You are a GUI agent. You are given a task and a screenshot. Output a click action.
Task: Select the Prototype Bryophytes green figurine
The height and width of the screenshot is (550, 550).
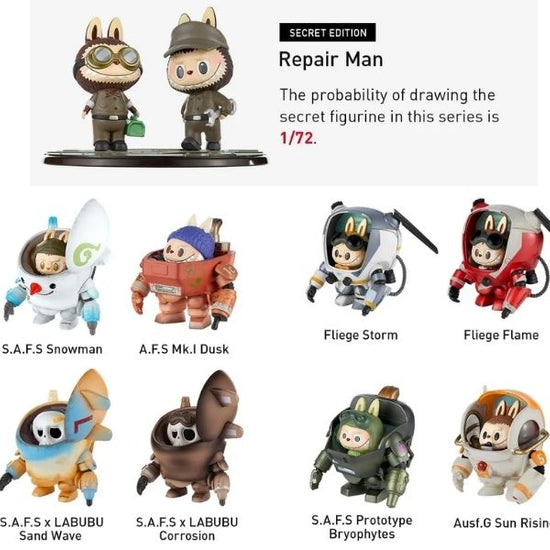point(363,446)
